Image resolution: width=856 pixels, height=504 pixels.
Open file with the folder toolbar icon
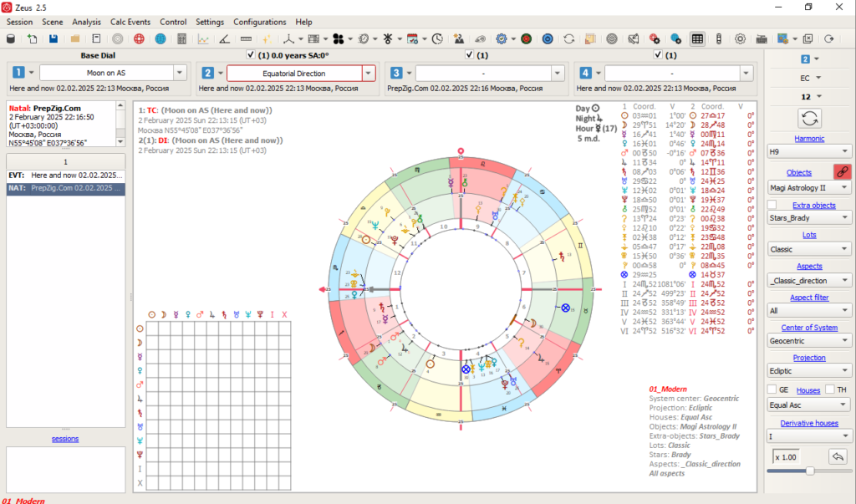74,38
